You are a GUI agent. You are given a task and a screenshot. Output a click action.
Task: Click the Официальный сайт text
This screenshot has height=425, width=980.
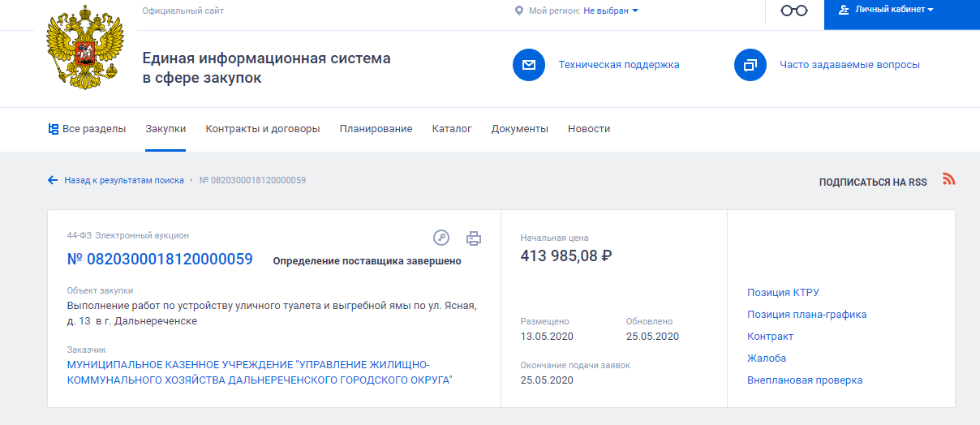183,11
